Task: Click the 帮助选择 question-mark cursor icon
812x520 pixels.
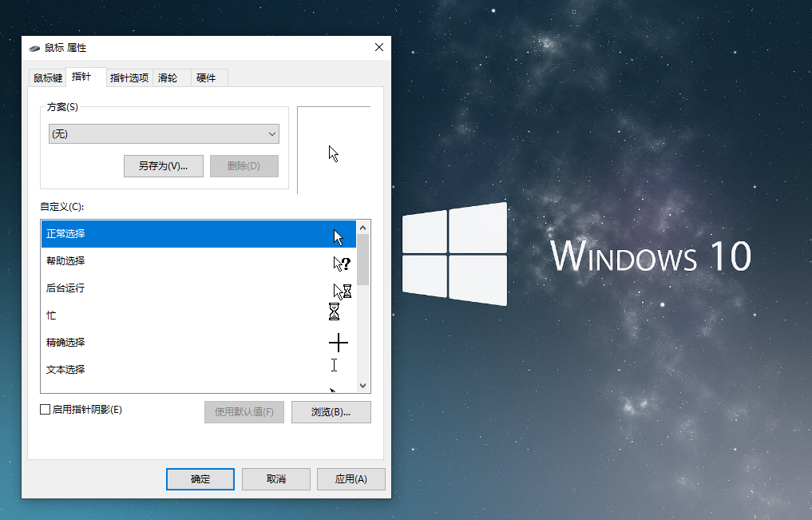Action: click(342, 263)
